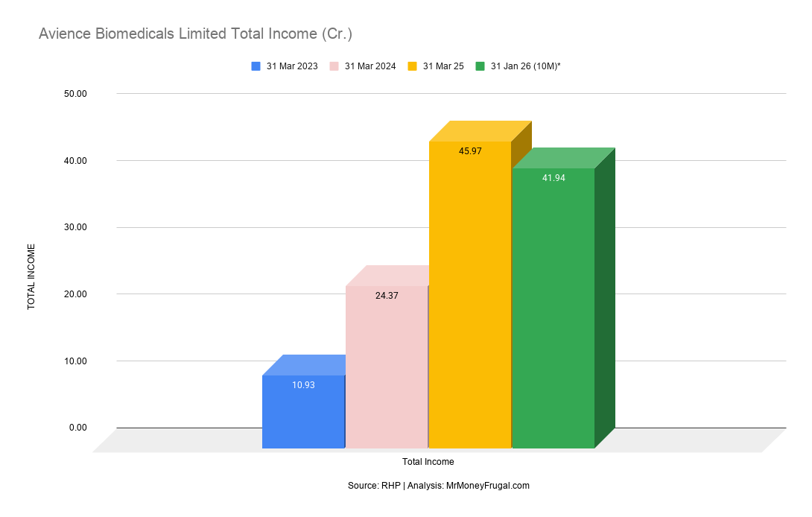Image resolution: width=812 pixels, height=517 pixels.
Task: Click the y-axis value 40.00
Action: pyautogui.click(x=75, y=161)
